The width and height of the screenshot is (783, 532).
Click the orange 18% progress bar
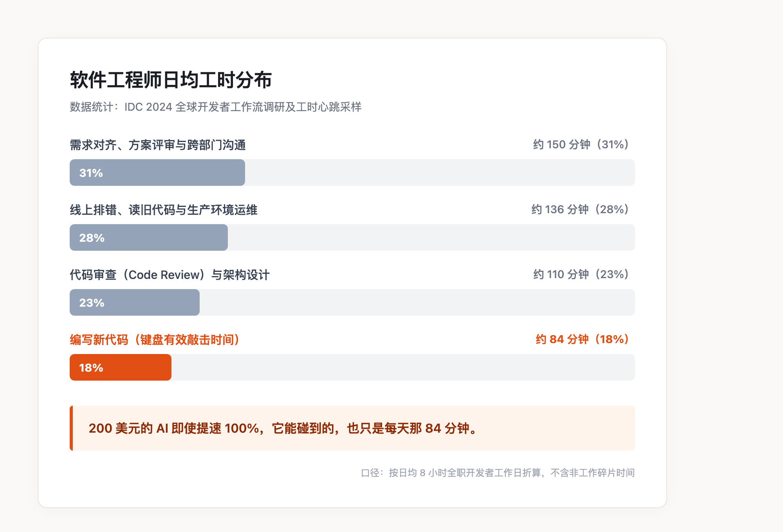[x=121, y=367]
